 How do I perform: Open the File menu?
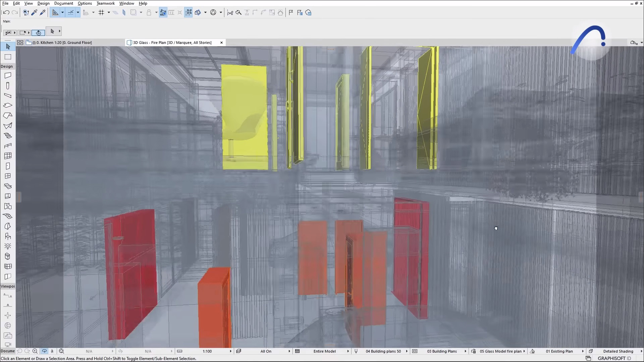[5, 3]
